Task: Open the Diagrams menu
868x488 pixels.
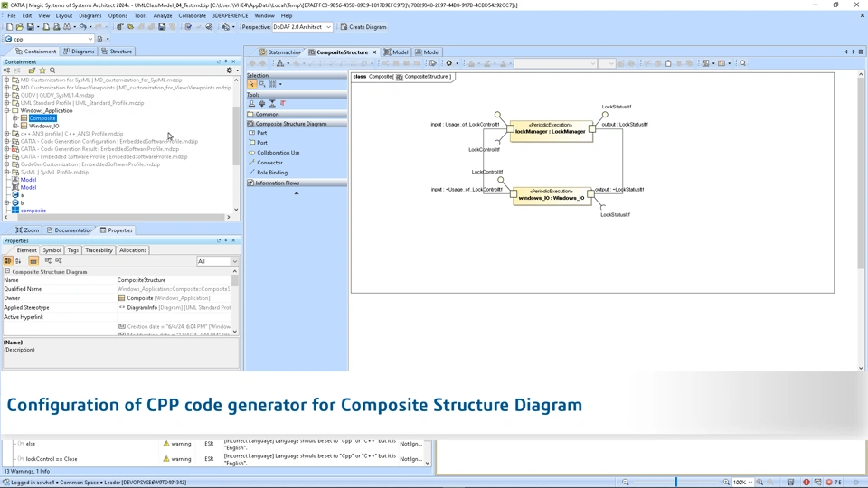Action: pyautogui.click(x=90, y=15)
